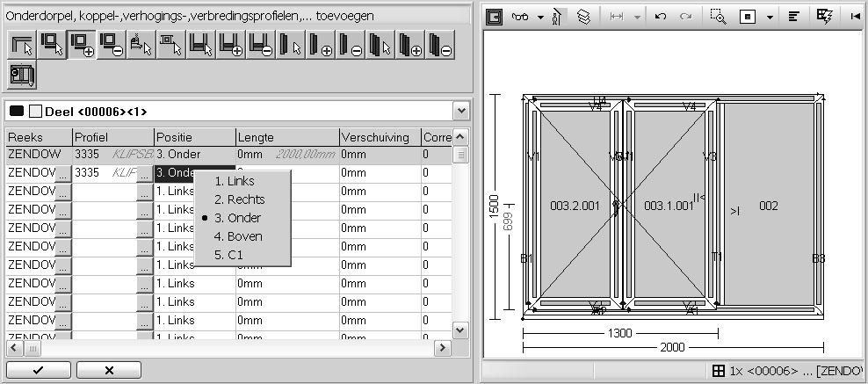Viewport: 868px width, 384px height.
Task: Click the text alignment lines icon
Action: pos(793,17)
